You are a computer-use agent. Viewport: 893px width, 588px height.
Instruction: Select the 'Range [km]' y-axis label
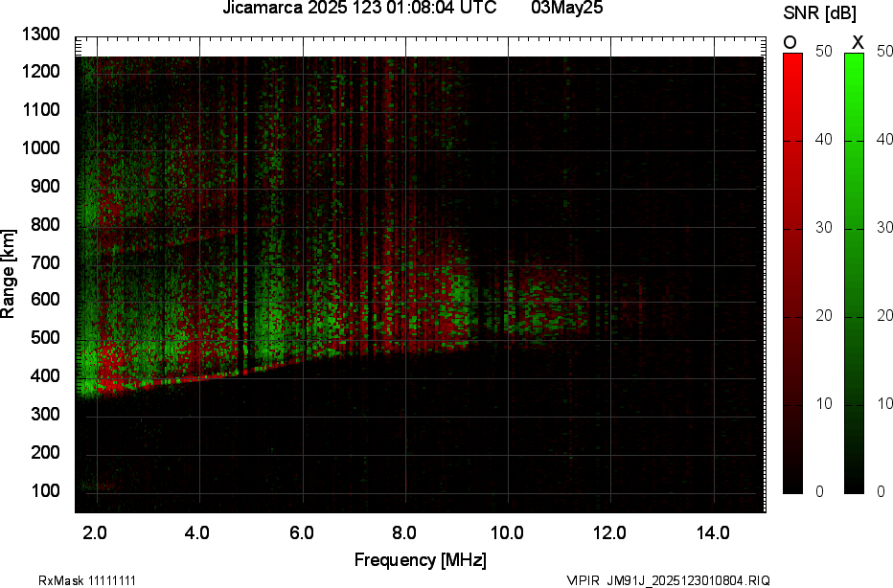pos(9,275)
